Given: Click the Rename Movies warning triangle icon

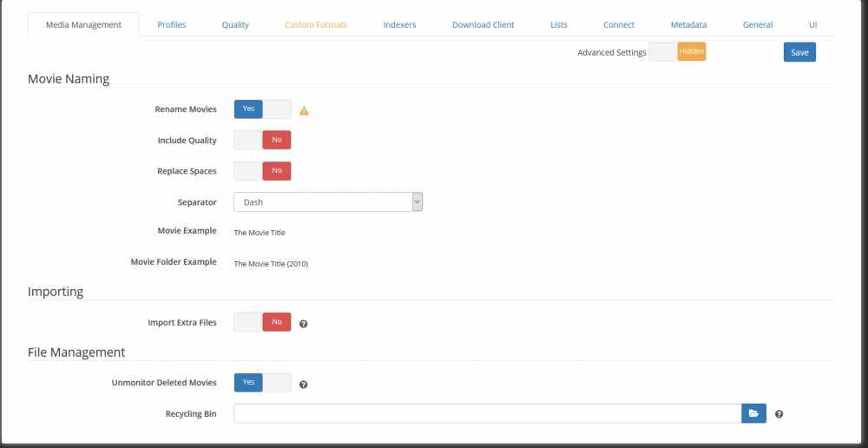Looking at the screenshot, I should 304,111.
